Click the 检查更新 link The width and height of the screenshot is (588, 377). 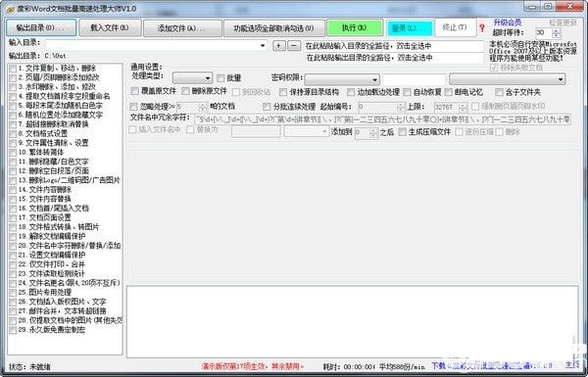pos(563,23)
